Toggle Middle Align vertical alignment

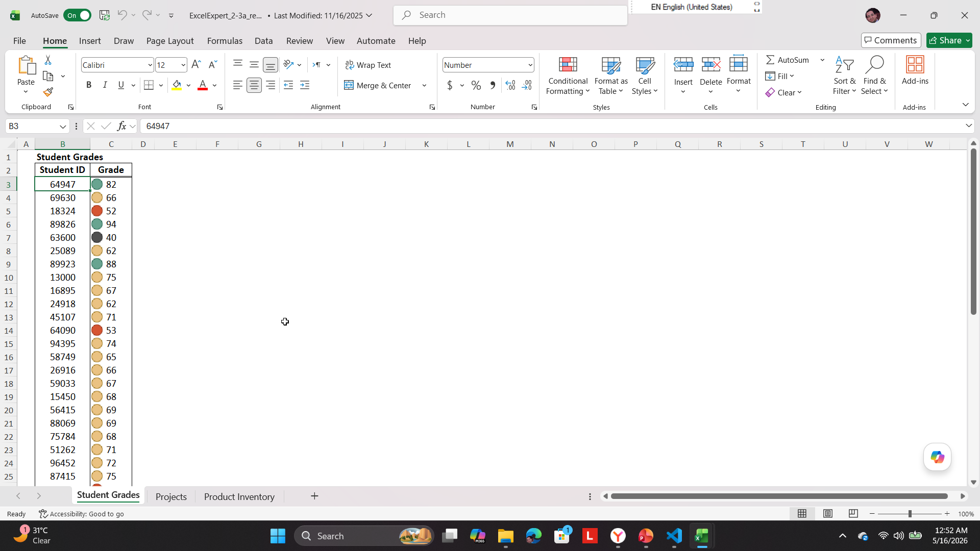(x=254, y=65)
